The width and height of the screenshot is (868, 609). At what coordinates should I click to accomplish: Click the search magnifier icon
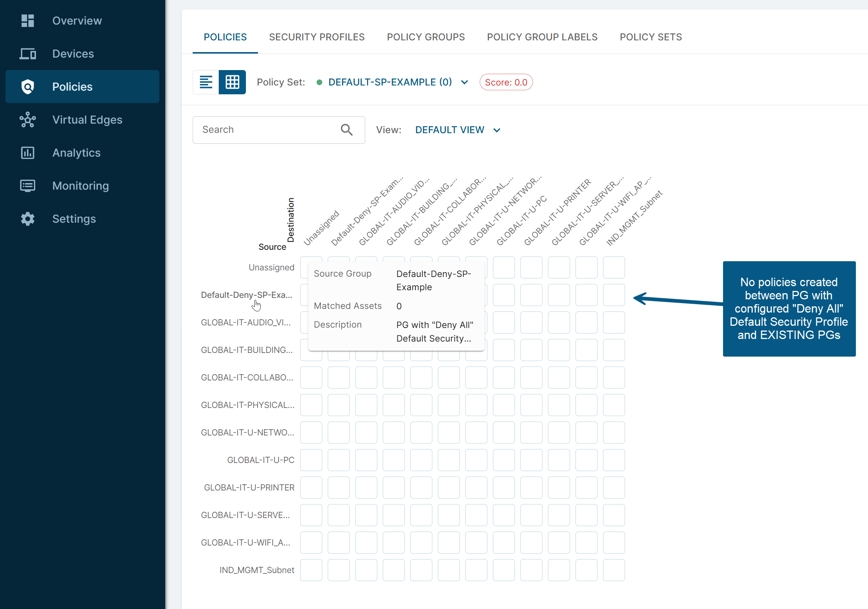(x=346, y=130)
